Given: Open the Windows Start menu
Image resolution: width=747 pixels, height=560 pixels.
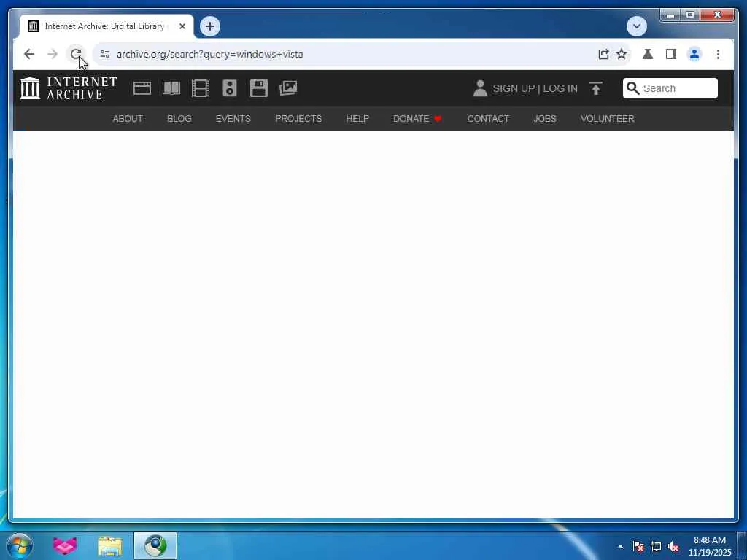Looking at the screenshot, I should 20,545.
